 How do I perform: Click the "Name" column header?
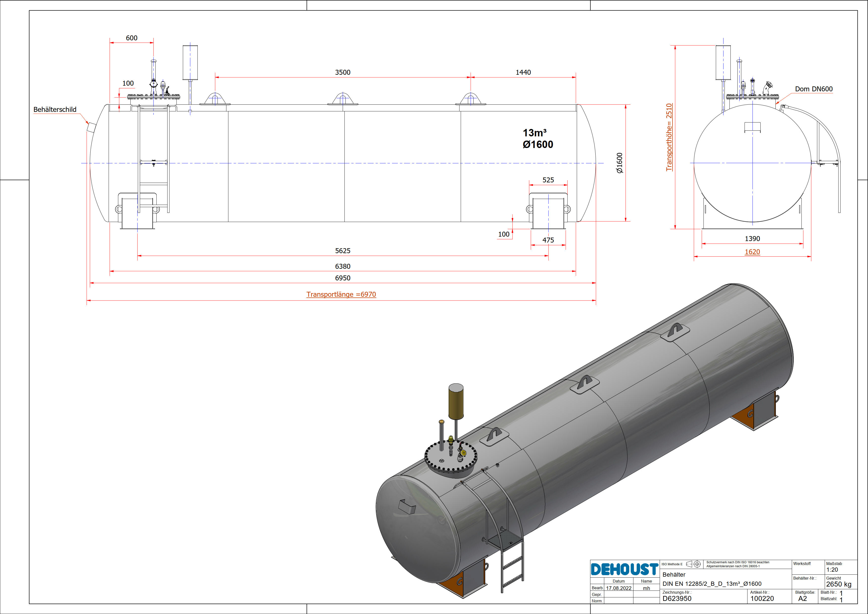tap(647, 581)
